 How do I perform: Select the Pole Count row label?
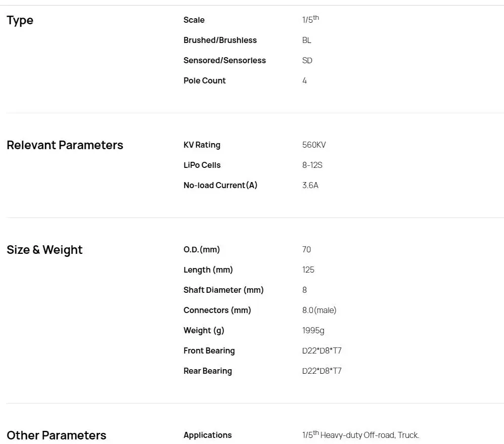204,81
